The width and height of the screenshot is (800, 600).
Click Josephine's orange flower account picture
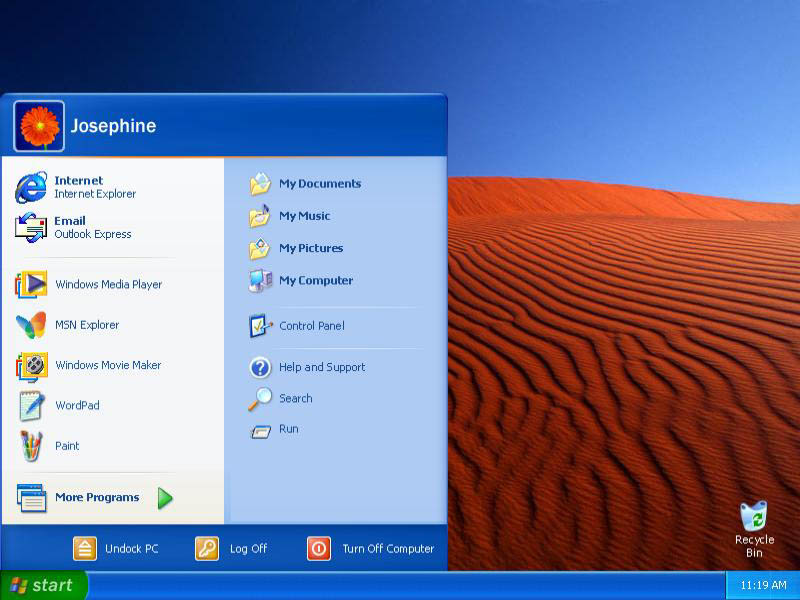pyautogui.click(x=39, y=126)
